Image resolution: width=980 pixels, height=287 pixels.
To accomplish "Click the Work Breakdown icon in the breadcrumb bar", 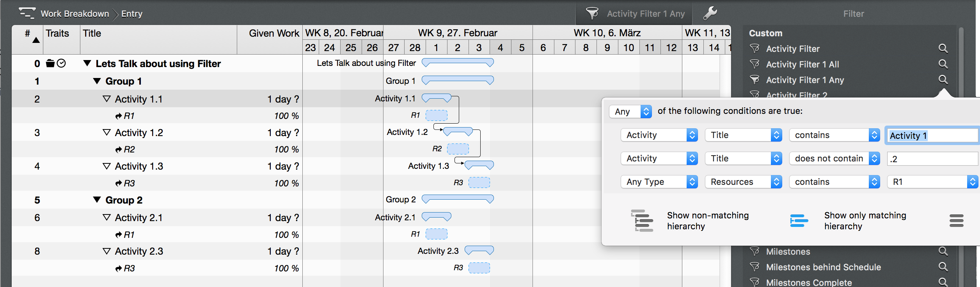I will click(27, 13).
